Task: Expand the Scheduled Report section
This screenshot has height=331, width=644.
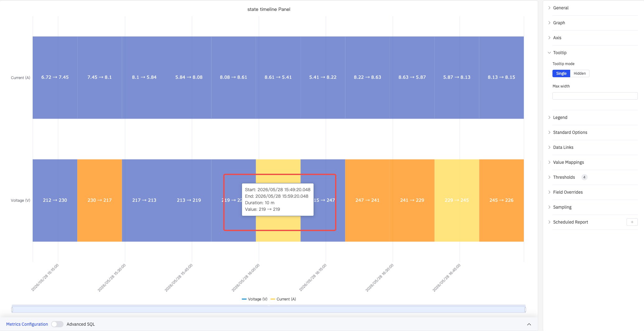Action: (x=571, y=222)
